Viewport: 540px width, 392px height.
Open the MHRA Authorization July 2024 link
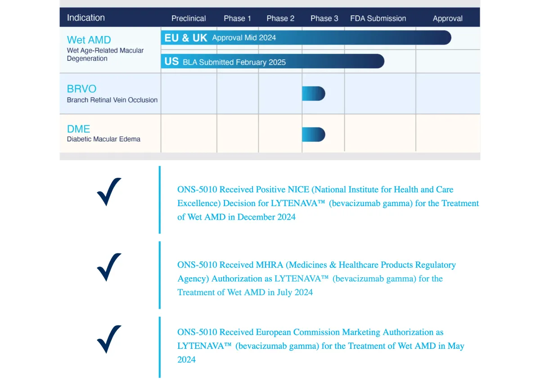pyautogui.click(x=316, y=279)
